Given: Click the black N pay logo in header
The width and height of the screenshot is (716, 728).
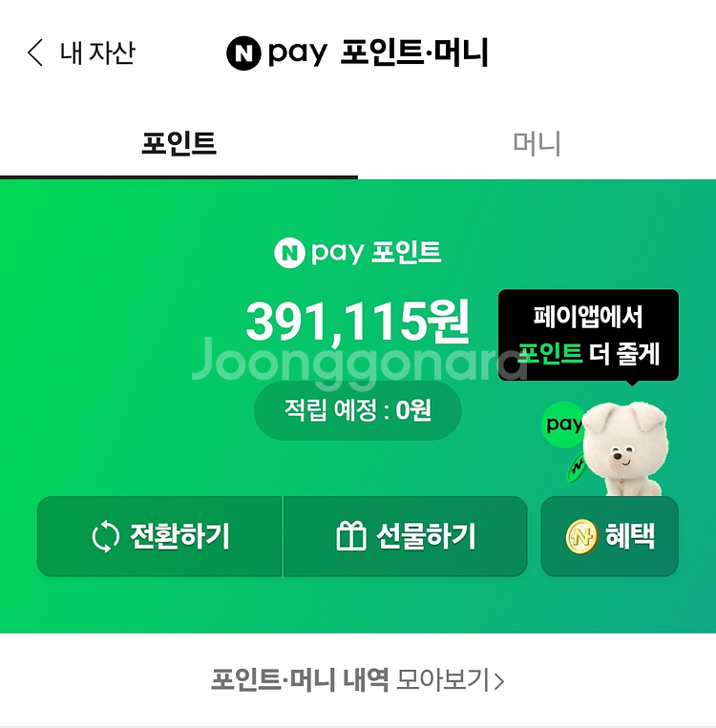Looking at the screenshot, I should pyautogui.click(x=277, y=52).
